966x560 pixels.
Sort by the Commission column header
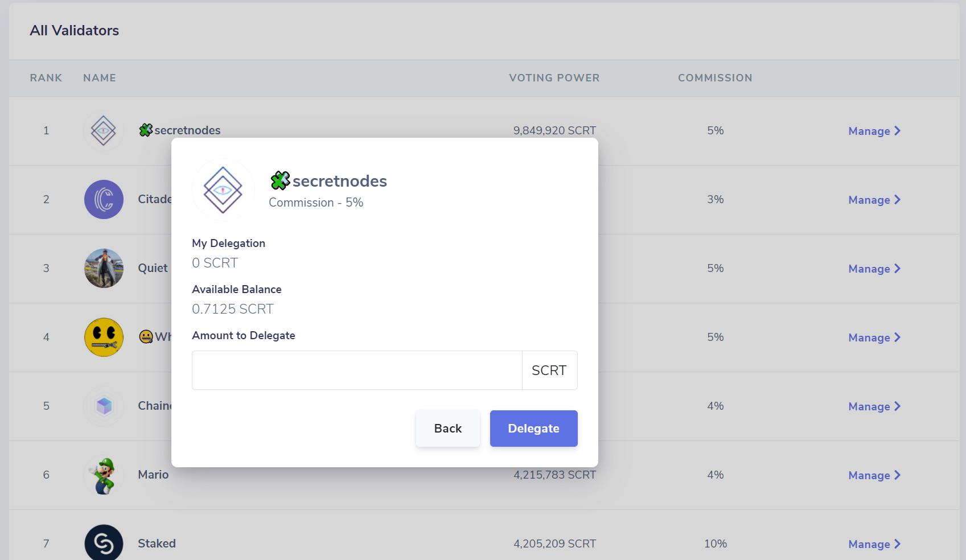coord(715,78)
